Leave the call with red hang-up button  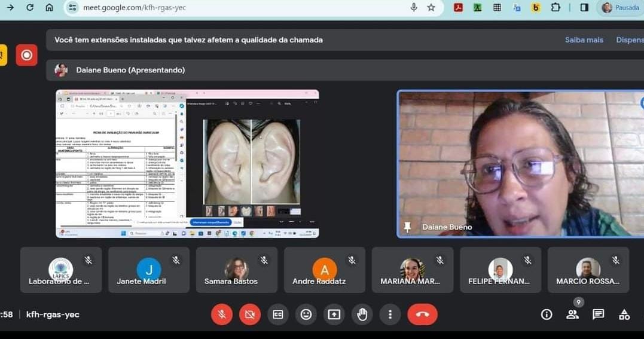(x=422, y=314)
